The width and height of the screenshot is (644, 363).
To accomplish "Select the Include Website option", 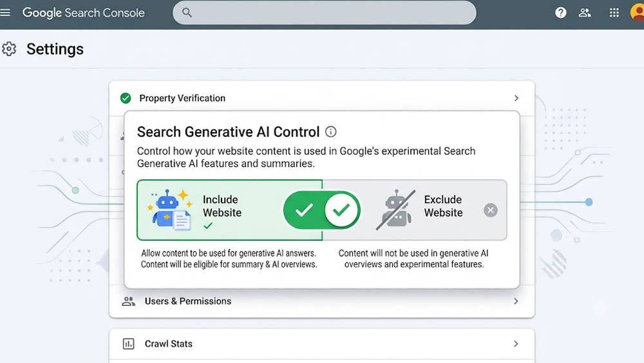I will point(230,210).
